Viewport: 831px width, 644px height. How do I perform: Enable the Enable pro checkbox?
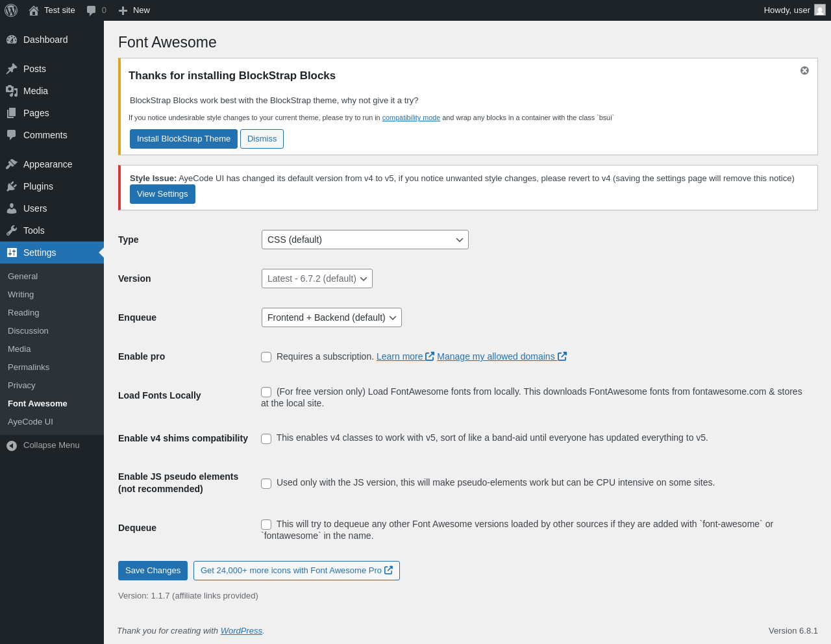pos(266,357)
